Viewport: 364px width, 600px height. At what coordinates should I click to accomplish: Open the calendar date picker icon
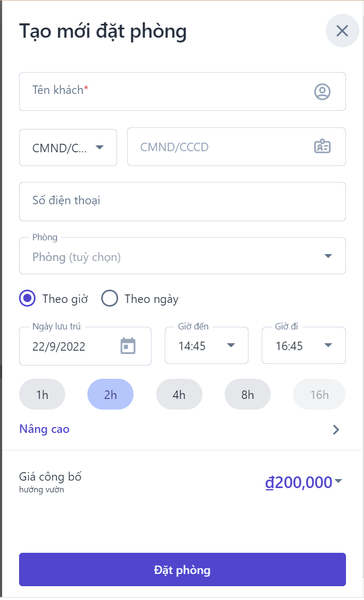click(128, 346)
